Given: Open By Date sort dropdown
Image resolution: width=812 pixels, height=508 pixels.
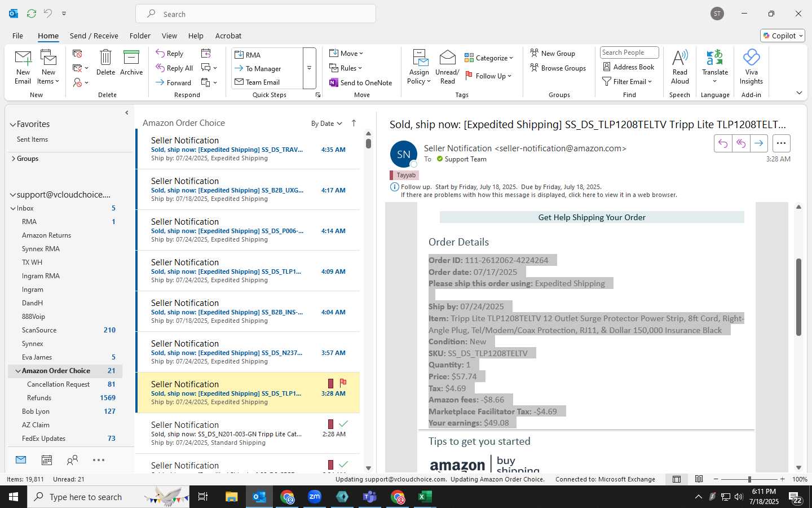Looking at the screenshot, I should pyautogui.click(x=326, y=124).
